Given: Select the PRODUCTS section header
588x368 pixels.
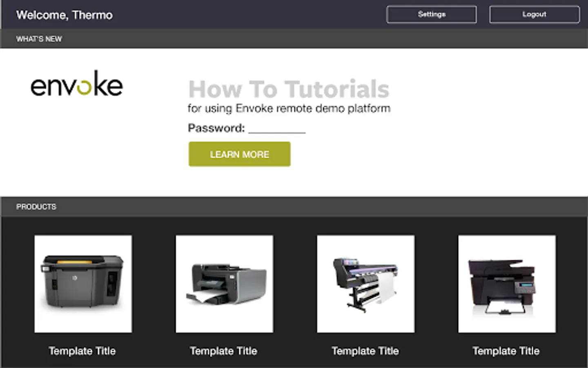Looking at the screenshot, I should click(x=36, y=207).
